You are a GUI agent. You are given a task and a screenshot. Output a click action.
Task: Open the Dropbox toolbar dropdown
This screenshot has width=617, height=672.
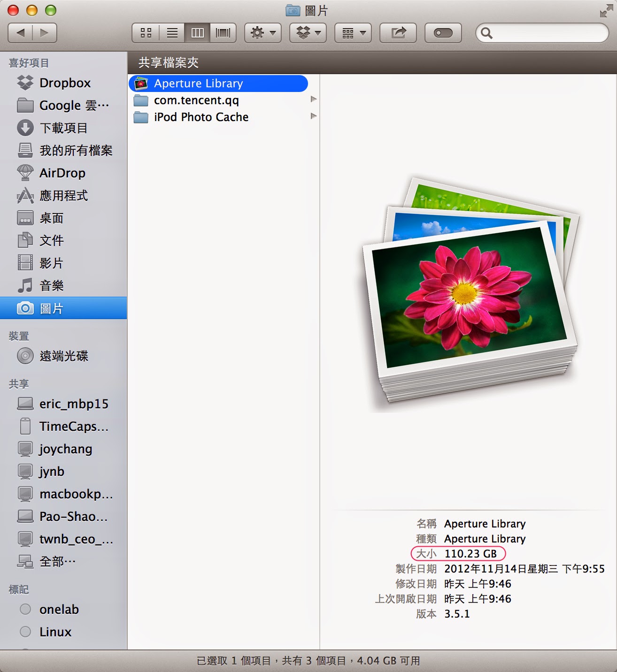coord(308,33)
